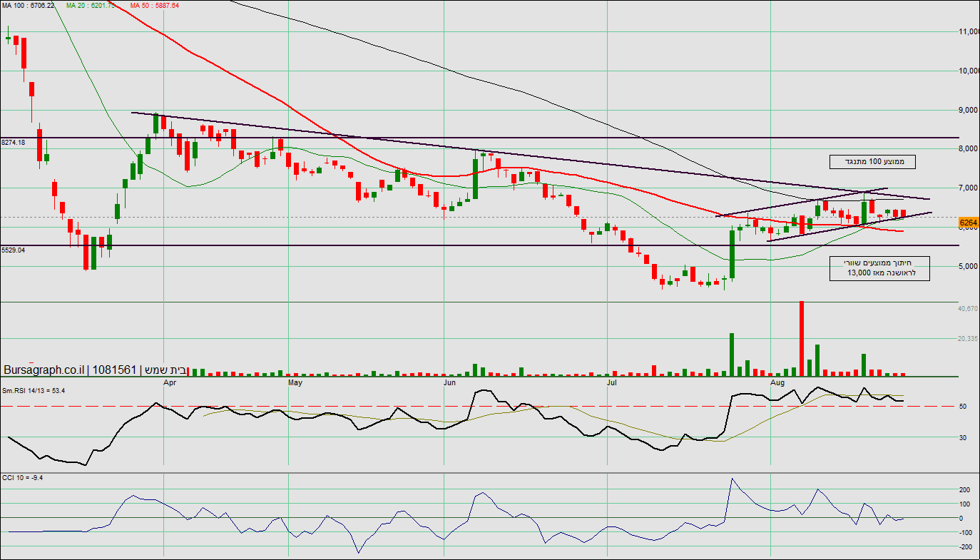Click the 5529.04 support level label
980x560 pixels.
pyautogui.click(x=13, y=250)
